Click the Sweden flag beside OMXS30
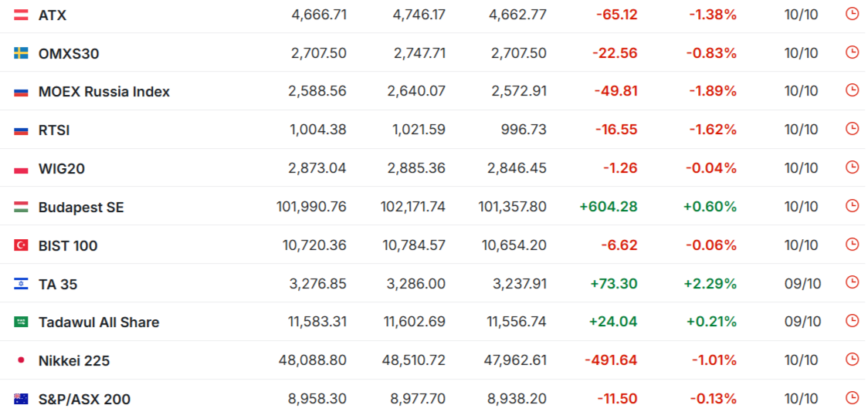Screen dimensions: 868x415 (21, 53)
